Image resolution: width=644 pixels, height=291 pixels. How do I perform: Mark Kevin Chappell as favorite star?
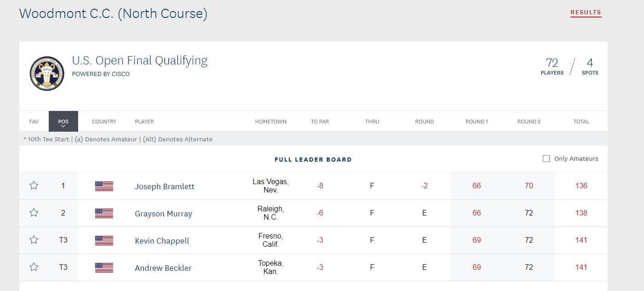pos(34,240)
